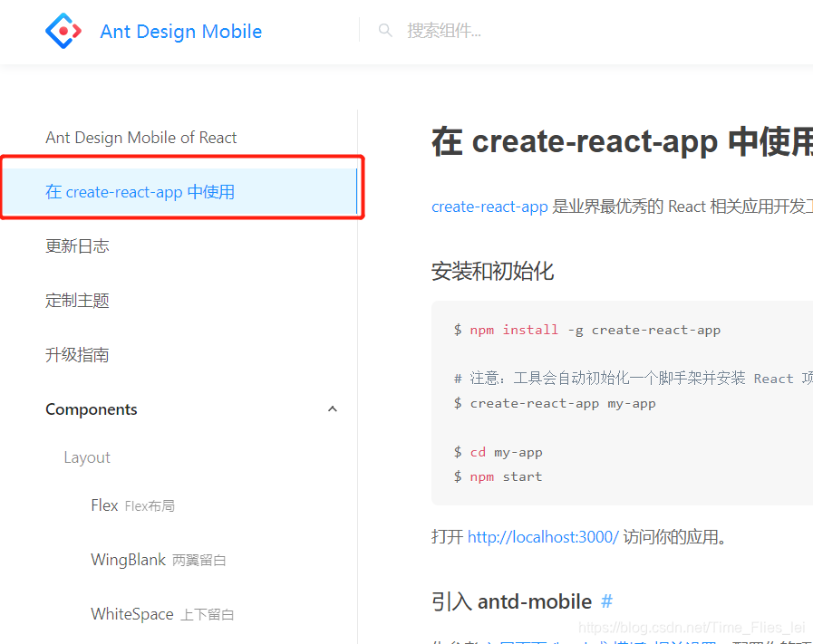Open the 更新日志 changelog page
The width and height of the screenshot is (813, 644).
point(77,246)
